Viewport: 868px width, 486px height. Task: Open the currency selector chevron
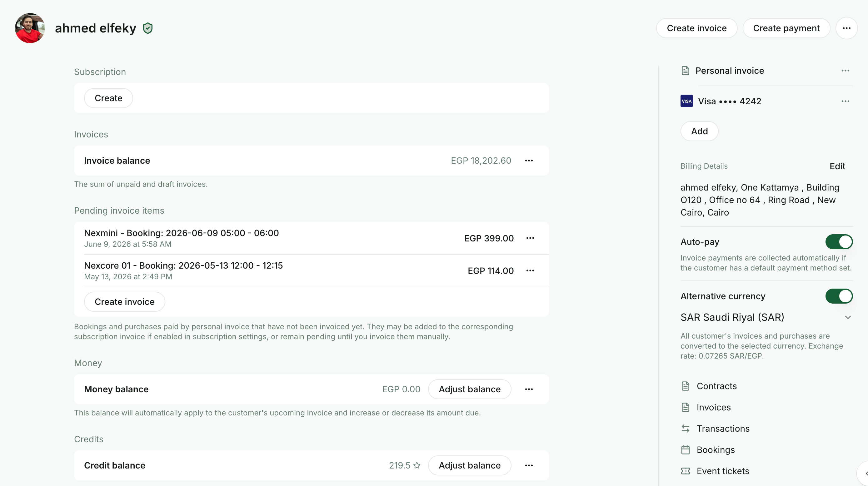(848, 317)
